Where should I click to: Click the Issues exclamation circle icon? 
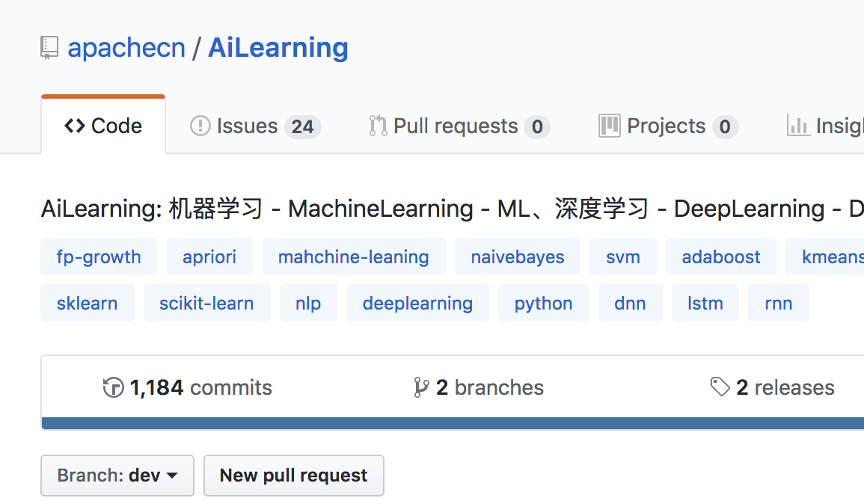[200, 126]
